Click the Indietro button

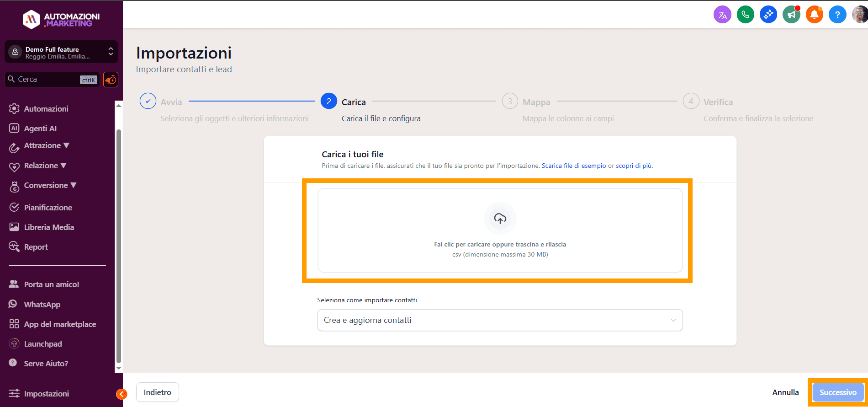pos(158,392)
